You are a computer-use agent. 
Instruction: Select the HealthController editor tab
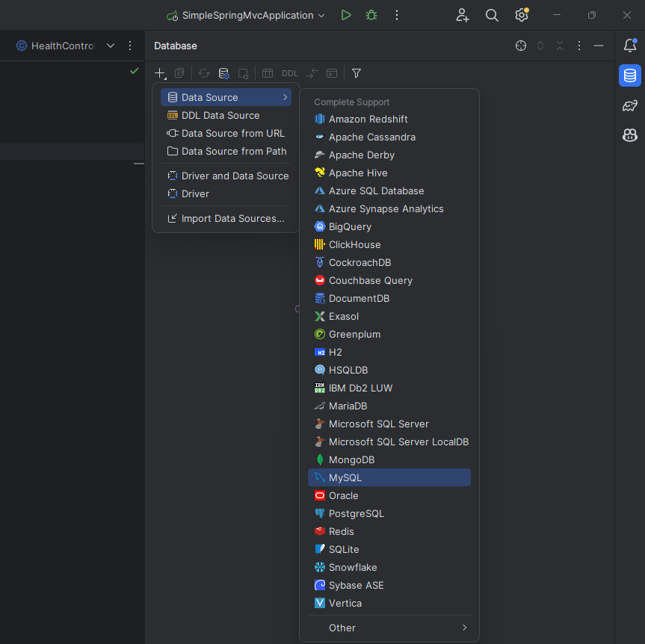pos(55,46)
